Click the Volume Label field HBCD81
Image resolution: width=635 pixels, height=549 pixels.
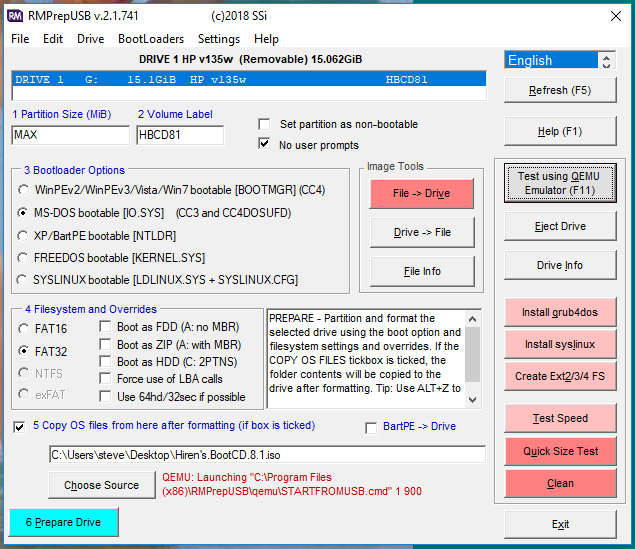[180, 135]
